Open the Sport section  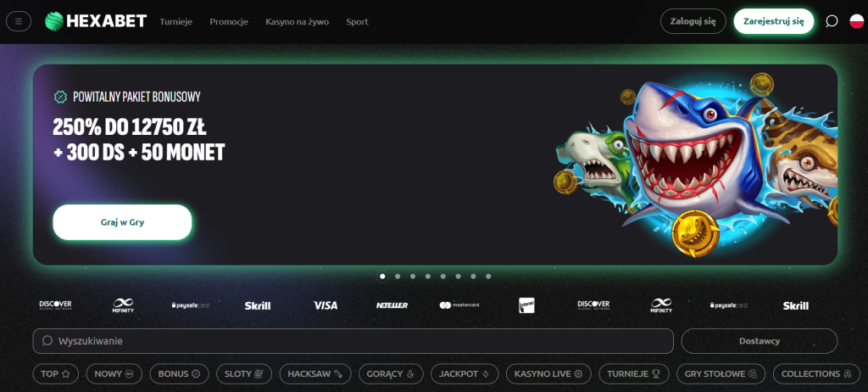[357, 21]
